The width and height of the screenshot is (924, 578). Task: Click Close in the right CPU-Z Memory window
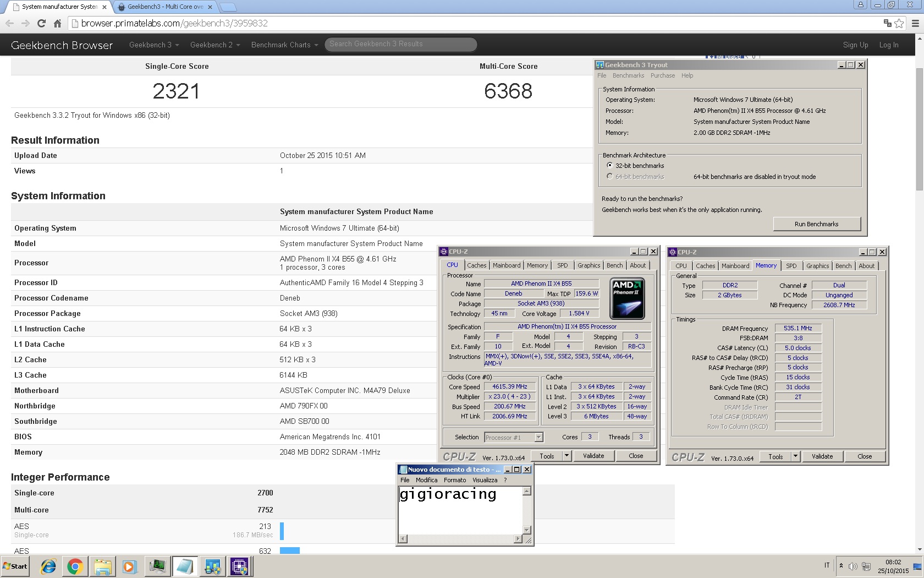865,456
